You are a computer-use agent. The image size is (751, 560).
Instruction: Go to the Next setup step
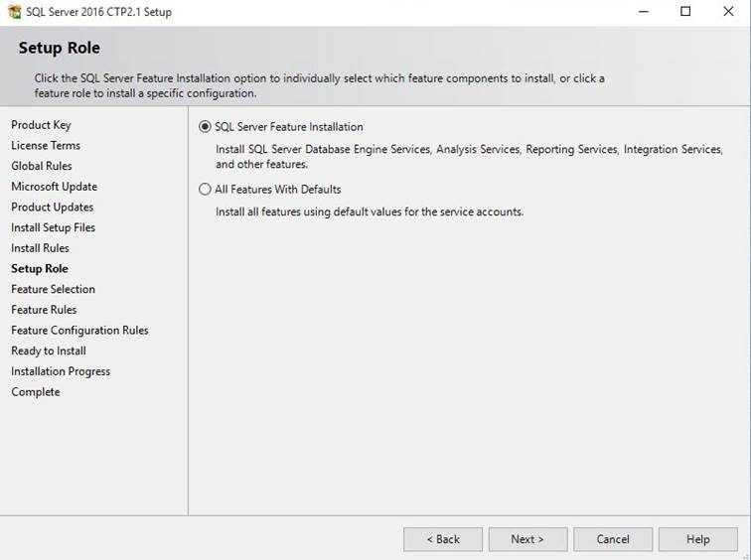coord(527,539)
